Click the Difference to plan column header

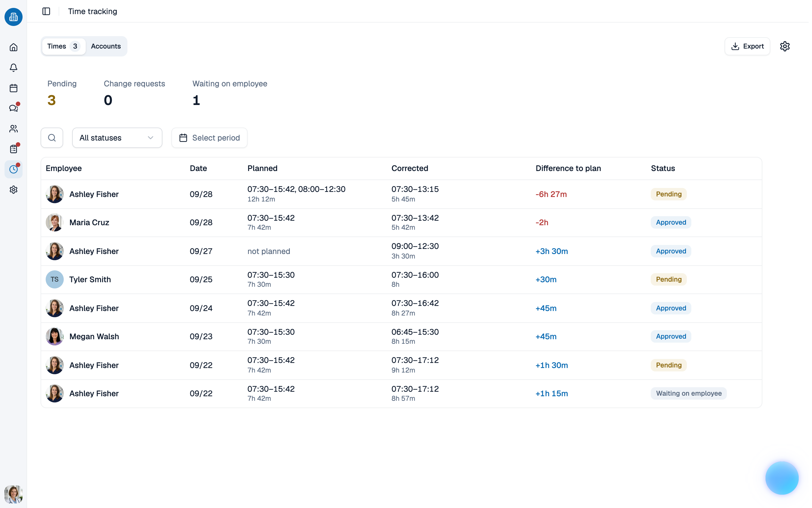(x=568, y=168)
